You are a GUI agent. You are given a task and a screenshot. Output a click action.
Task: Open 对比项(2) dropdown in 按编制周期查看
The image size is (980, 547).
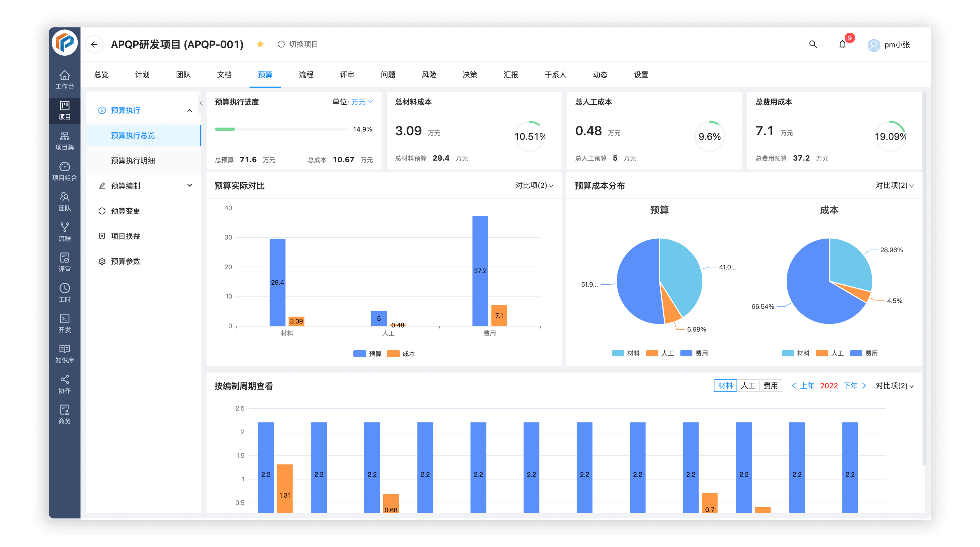(895, 386)
